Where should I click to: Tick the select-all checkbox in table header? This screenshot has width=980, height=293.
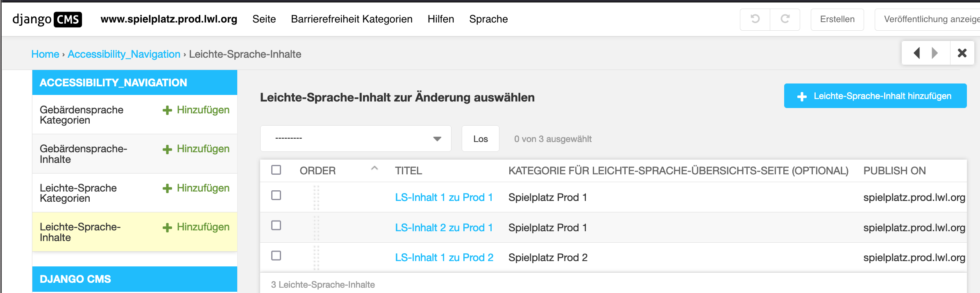click(x=276, y=170)
